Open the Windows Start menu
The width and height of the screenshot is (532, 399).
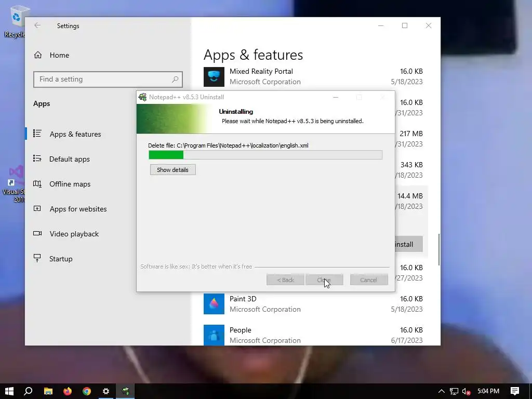coord(9,391)
